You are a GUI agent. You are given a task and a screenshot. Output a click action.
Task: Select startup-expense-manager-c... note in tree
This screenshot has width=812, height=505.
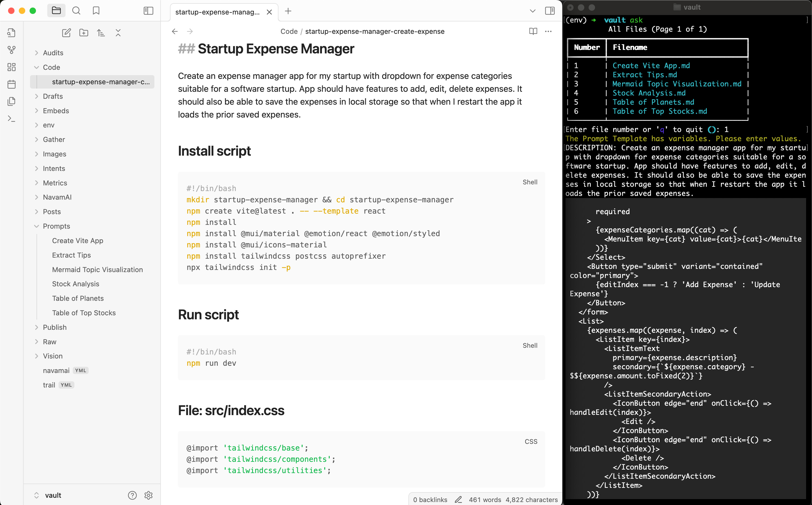(x=92, y=82)
